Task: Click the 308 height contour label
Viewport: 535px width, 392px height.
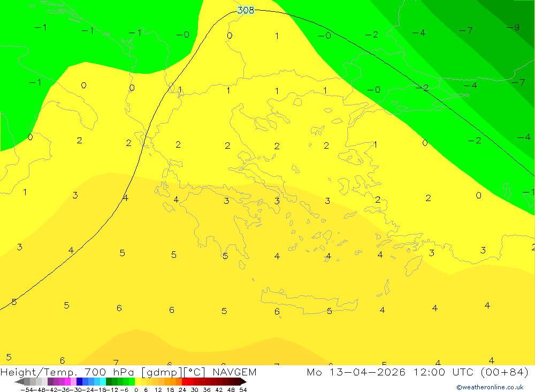Action: point(246,10)
